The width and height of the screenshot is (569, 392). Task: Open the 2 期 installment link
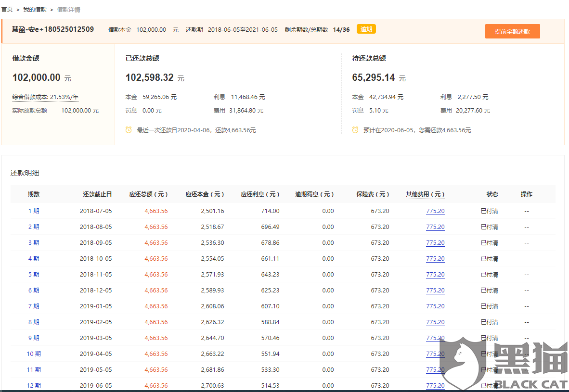[34, 227]
